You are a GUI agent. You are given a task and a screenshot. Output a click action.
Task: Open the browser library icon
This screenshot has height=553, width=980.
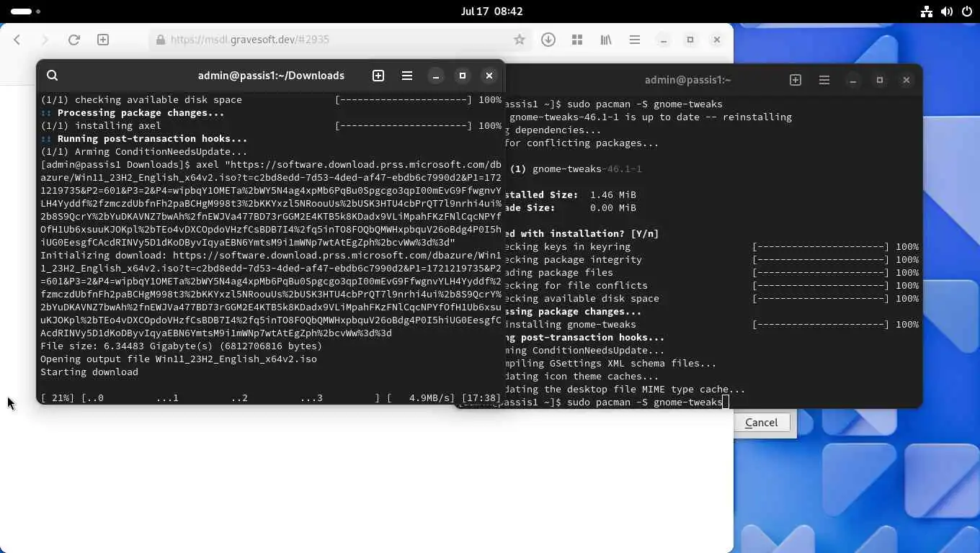(x=606, y=40)
